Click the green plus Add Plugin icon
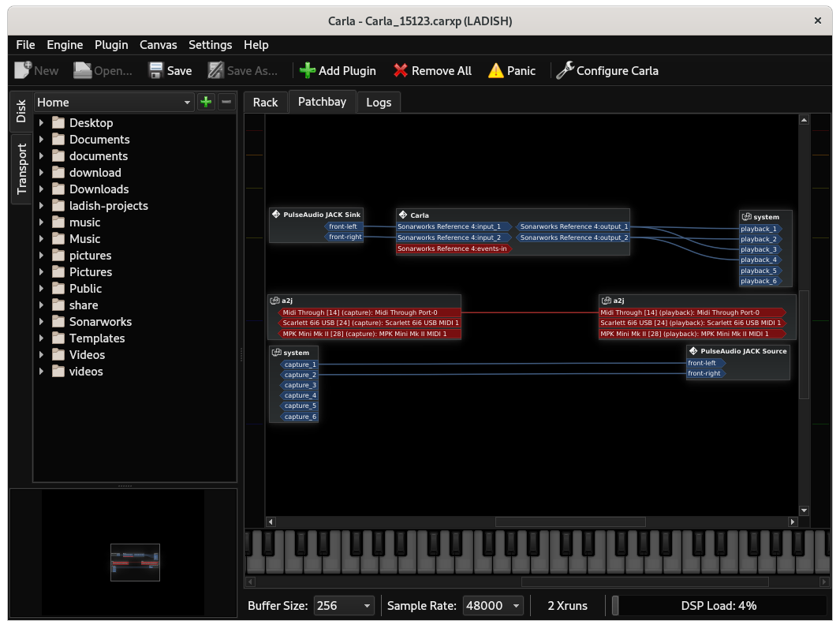The width and height of the screenshot is (840, 628). (x=308, y=70)
